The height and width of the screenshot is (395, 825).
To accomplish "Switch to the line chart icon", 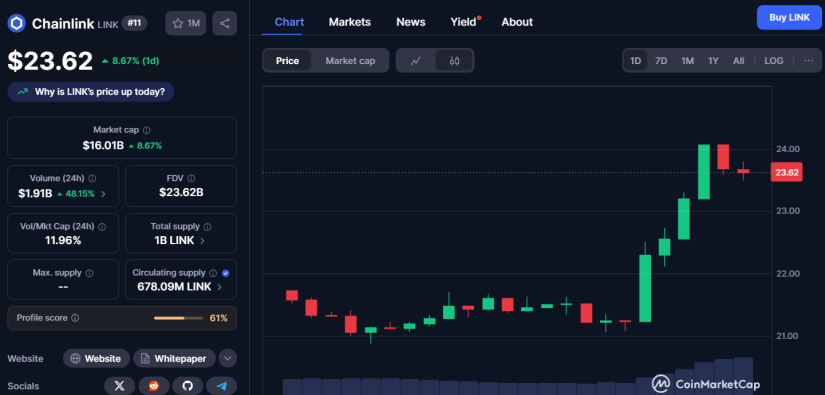I will 416,61.
